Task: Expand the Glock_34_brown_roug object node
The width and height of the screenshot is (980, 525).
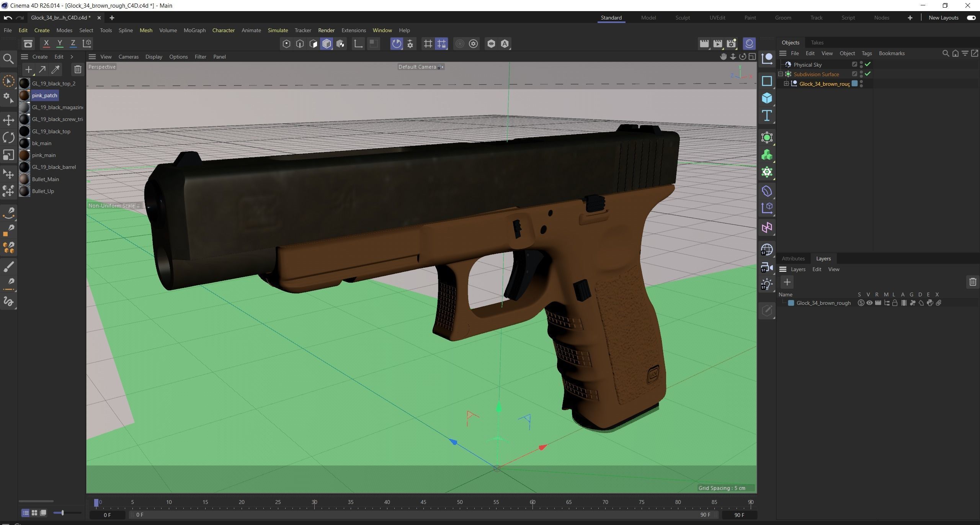Action: coord(786,83)
